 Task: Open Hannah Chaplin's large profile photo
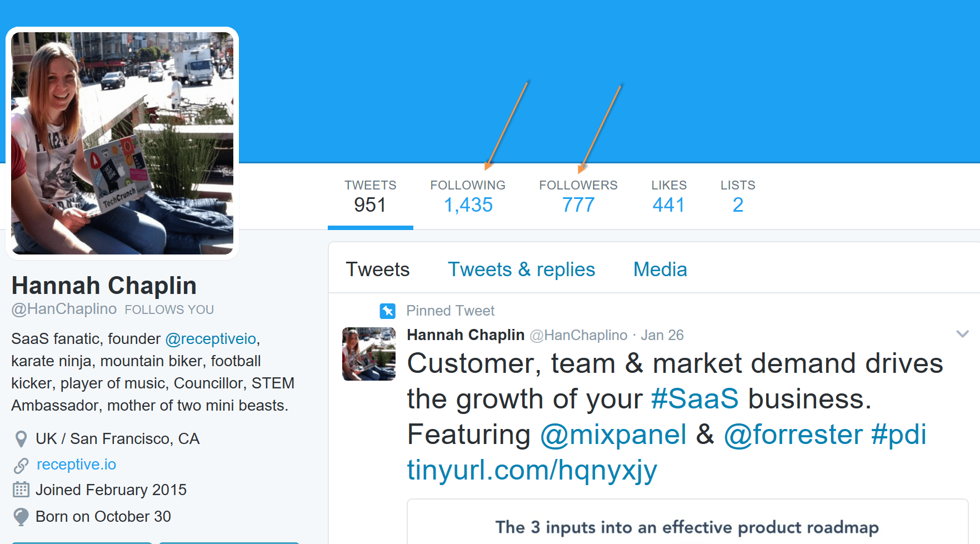122,143
